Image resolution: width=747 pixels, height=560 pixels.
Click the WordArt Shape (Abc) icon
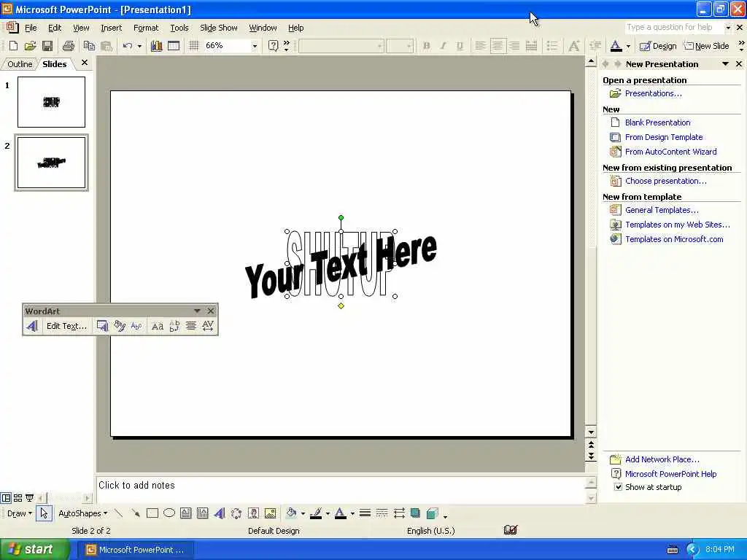tap(136, 326)
